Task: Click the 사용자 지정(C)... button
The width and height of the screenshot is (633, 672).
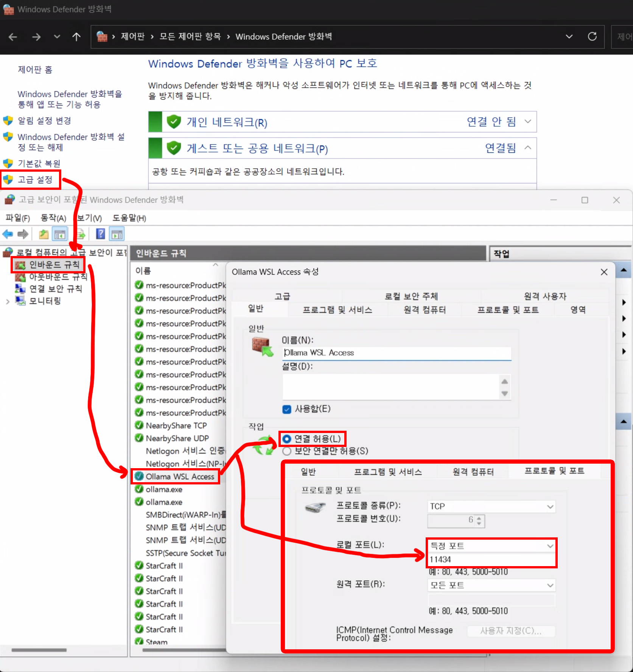Action: click(511, 631)
